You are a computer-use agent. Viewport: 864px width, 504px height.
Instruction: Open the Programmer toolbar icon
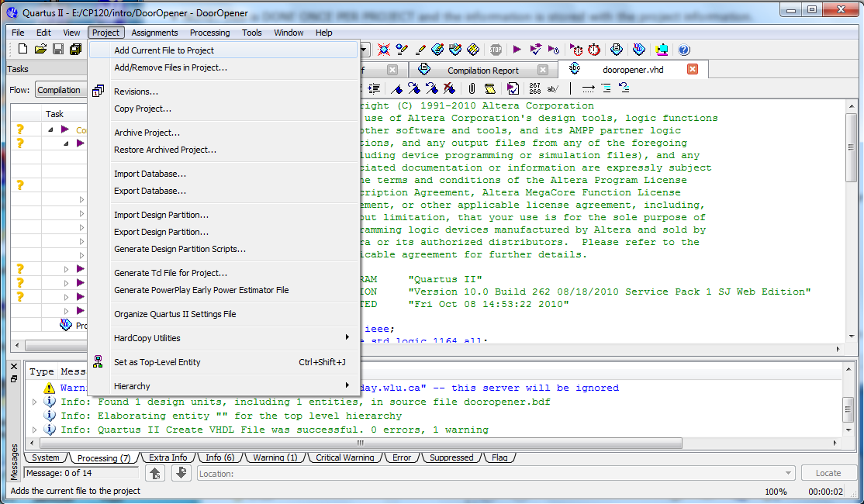point(639,50)
